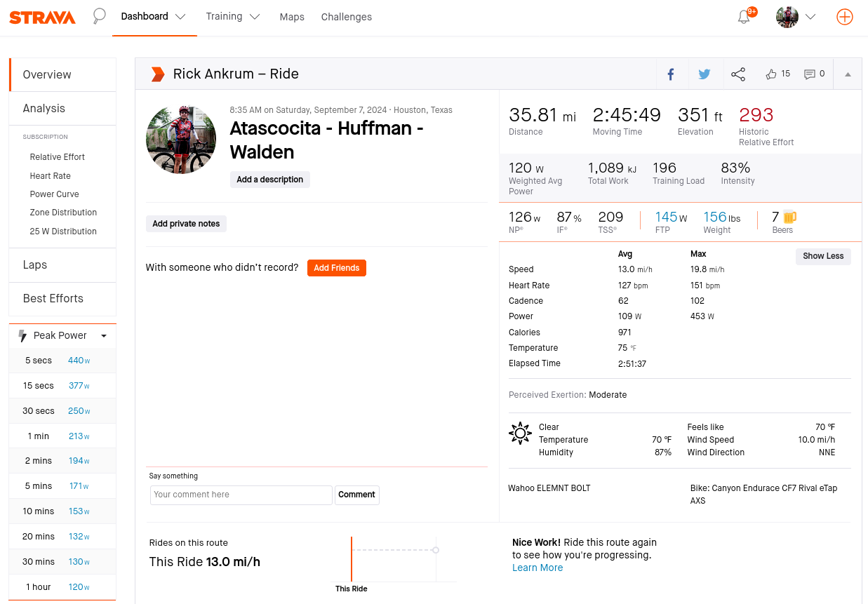This screenshot has height=604, width=868.
Task: Open the search magnifier icon
Action: pos(100,16)
